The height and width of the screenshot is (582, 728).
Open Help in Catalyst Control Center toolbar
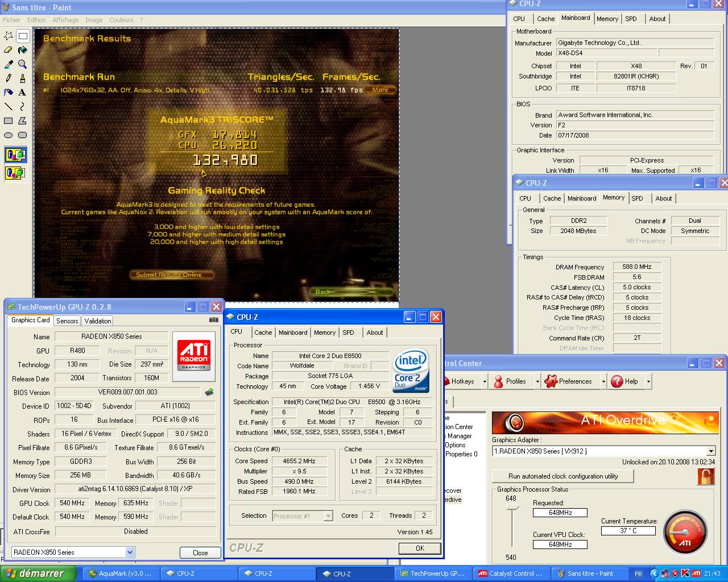pos(625,381)
